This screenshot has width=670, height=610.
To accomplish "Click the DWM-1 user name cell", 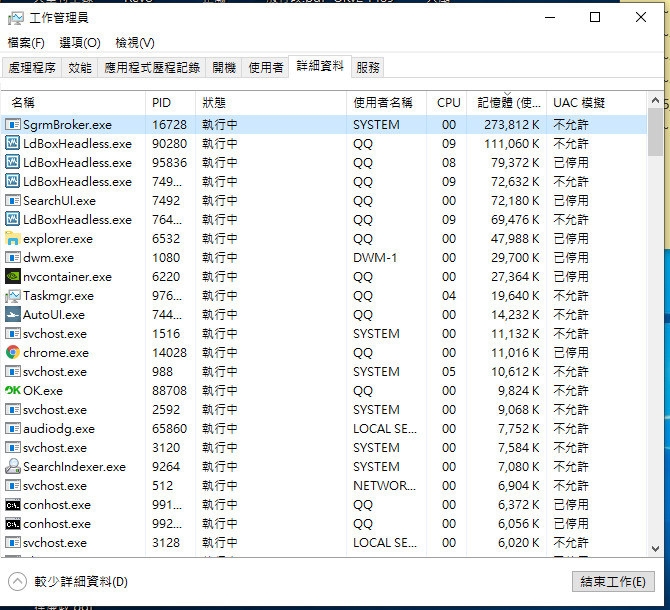I will [375, 258].
